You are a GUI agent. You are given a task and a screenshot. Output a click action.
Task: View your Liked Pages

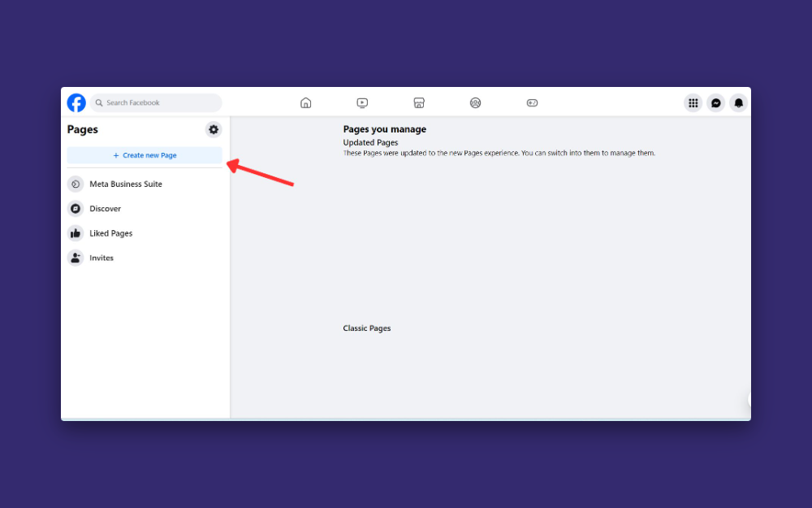pos(110,233)
